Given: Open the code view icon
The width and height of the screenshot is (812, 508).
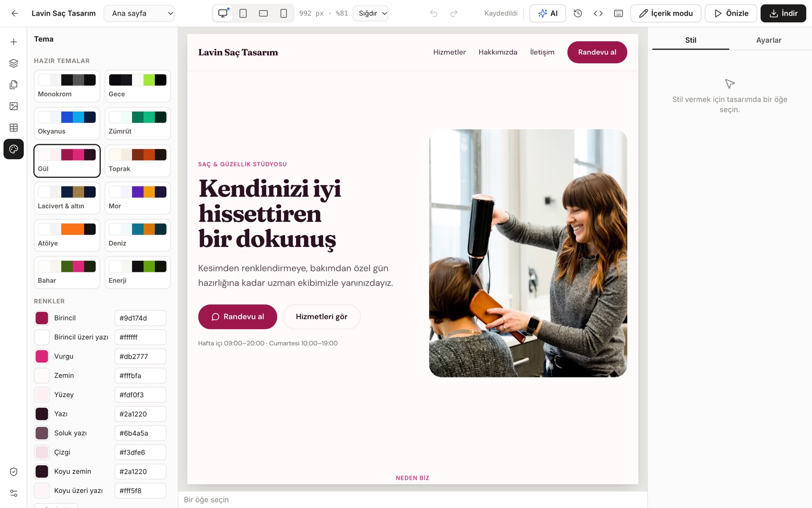Looking at the screenshot, I should (598, 13).
